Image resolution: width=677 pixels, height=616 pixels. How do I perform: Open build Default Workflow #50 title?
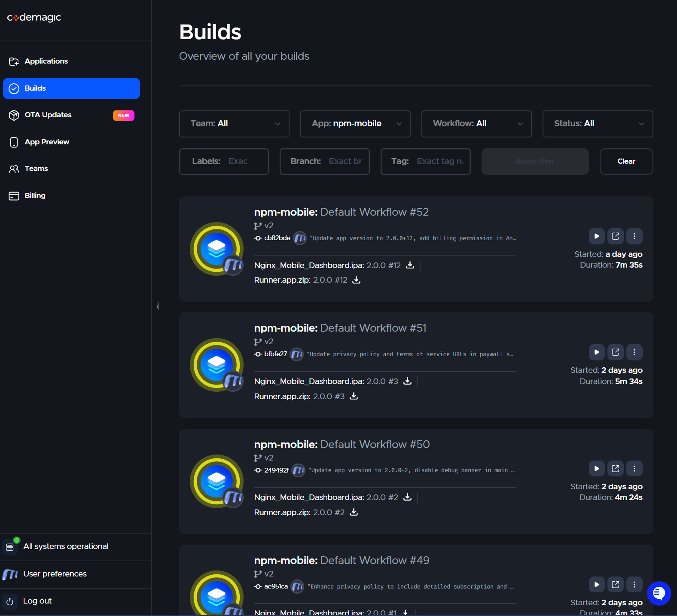pos(342,445)
